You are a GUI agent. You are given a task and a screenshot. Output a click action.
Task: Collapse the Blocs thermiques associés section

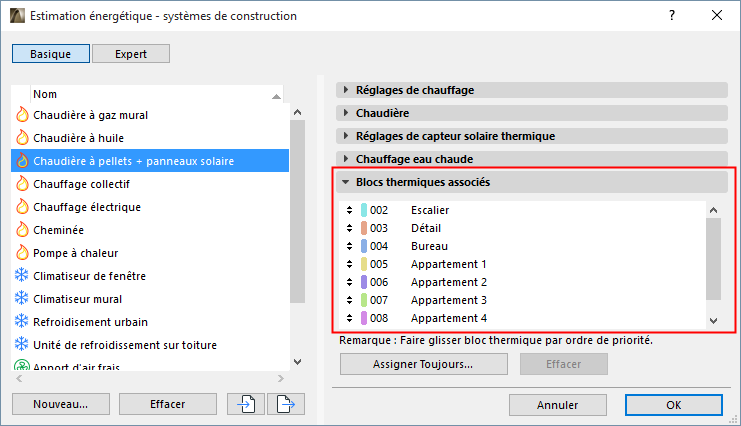click(532, 182)
